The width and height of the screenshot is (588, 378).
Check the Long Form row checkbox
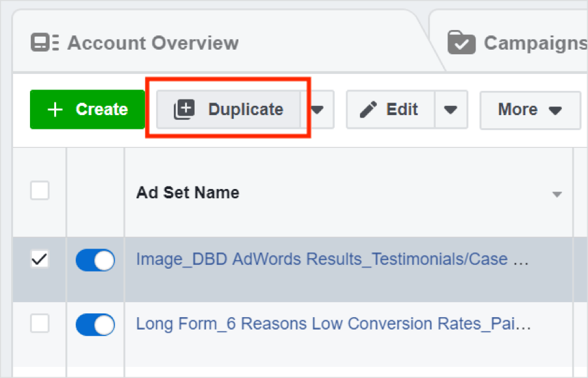point(39,324)
